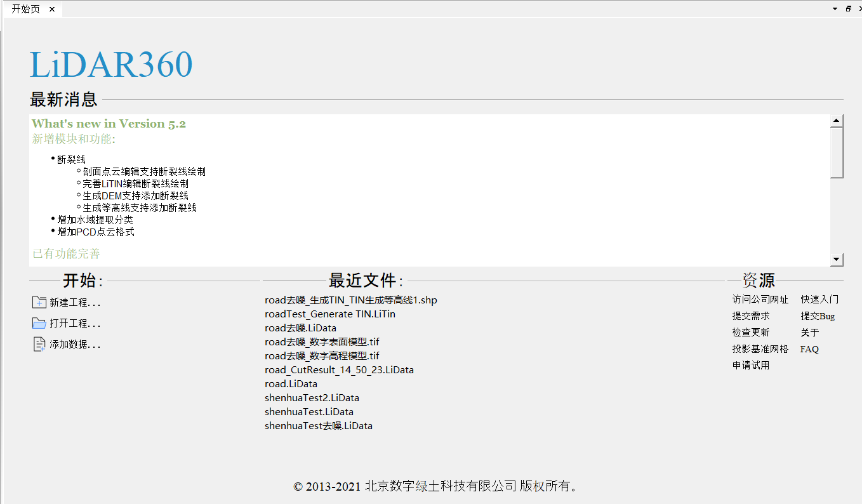862x504 pixels.
Task: Open shenhuaTest去噪.LiData recent file
Action: [319, 426]
